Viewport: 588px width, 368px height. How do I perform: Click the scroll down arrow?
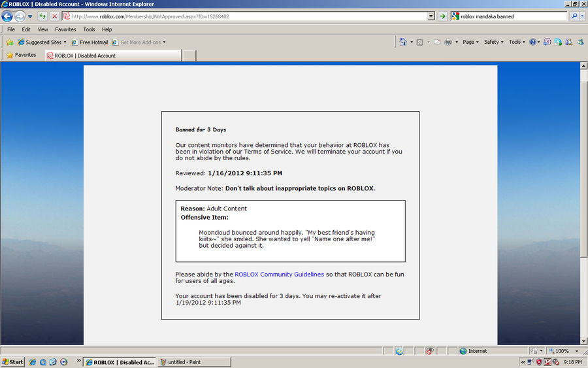click(x=583, y=341)
